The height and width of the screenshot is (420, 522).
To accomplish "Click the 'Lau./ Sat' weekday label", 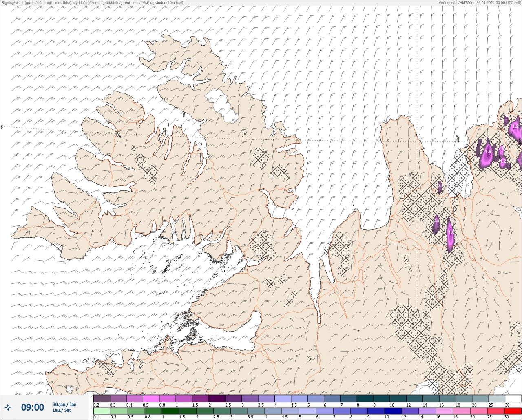I will pos(62,410).
